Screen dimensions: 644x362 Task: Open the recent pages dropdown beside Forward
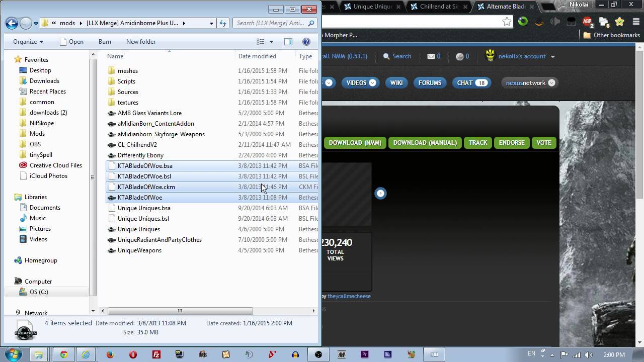[x=35, y=23]
